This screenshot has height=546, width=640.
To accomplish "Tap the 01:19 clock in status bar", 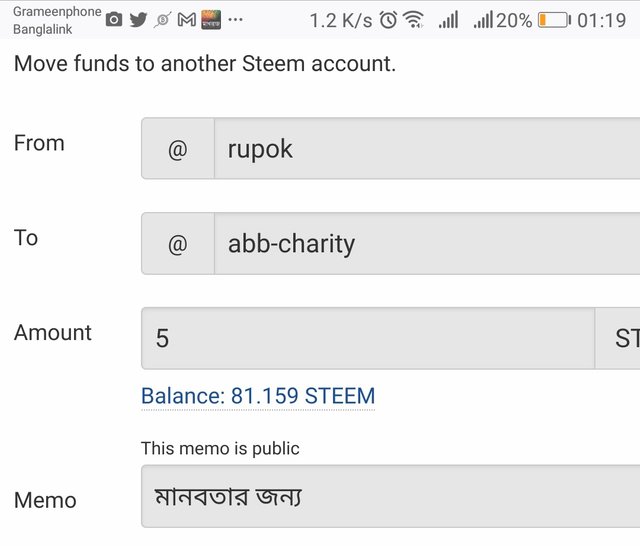I will 601,20.
